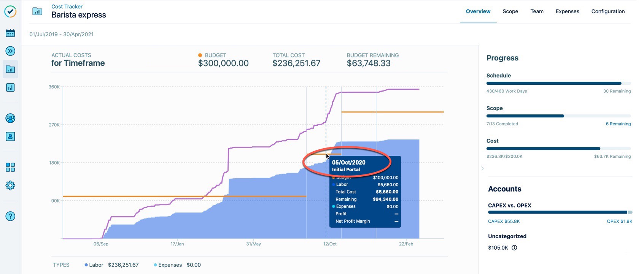The image size is (644, 274).
Task: Toggle the Budget legend dot in tooltip
Action: click(x=334, y=177)
